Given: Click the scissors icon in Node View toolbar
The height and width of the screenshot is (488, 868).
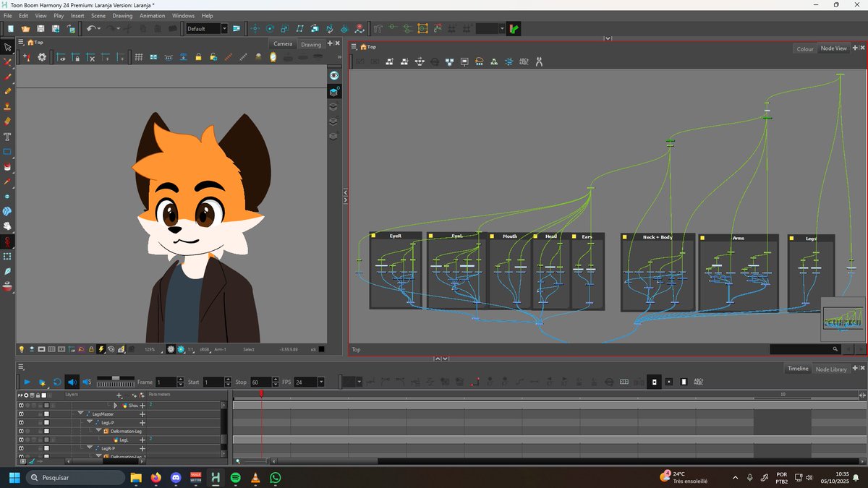Looking at the screenshot, I should click(538, 62).
